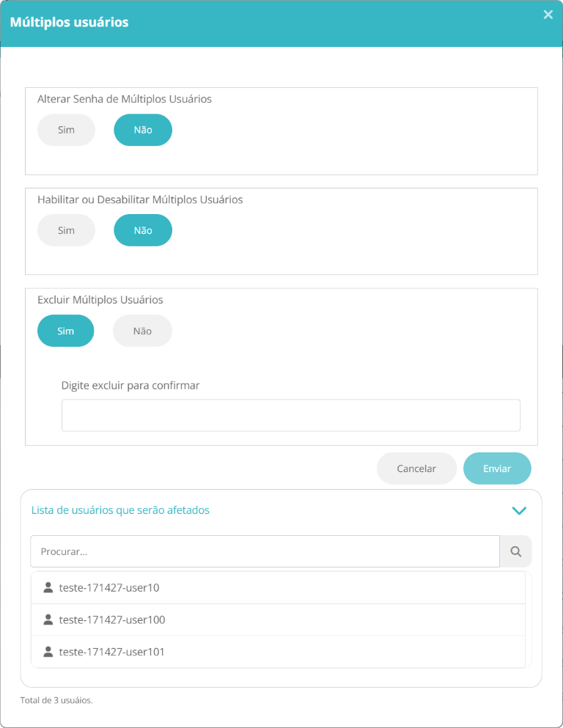This screenshot has width=563, height=728.
Task: Select teste-171427-user101 list entry
Action: click(278, 652)
